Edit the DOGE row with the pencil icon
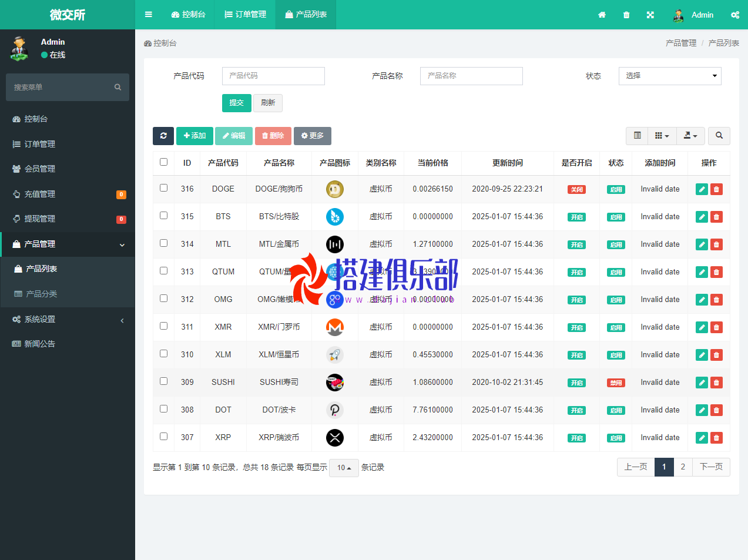748x560 pixels. coord(702,189)
